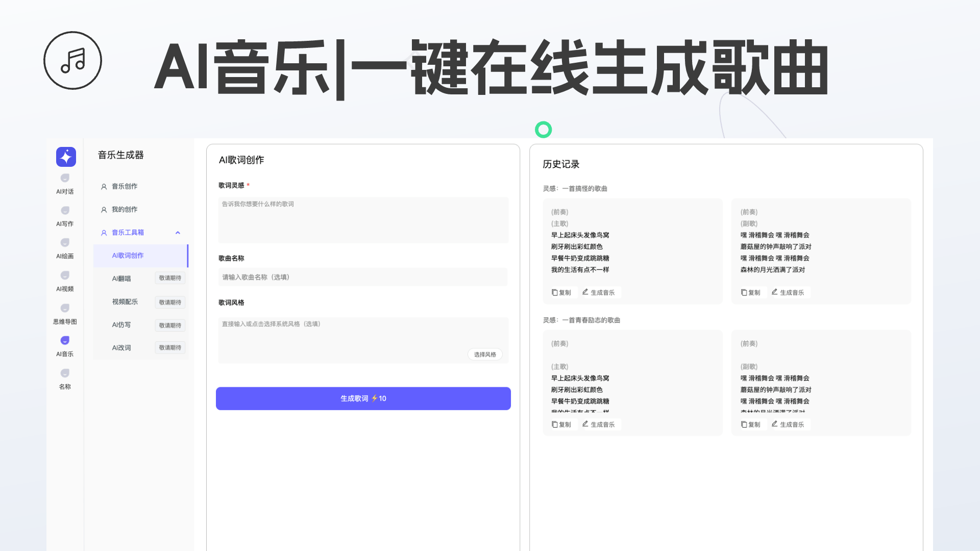The height and width of the screenshot is (551, 980).
Task: Open the 选择风格 style picker
Action: [x=484, y=354]
